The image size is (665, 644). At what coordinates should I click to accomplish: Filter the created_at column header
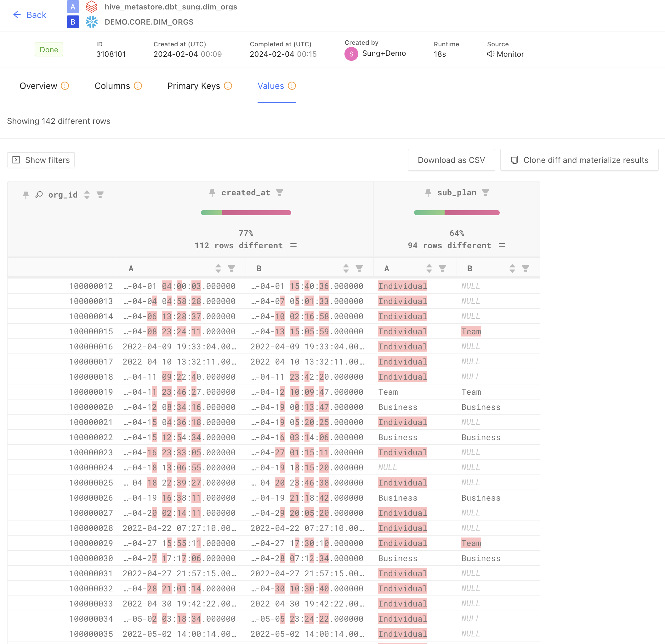[280, 193]
